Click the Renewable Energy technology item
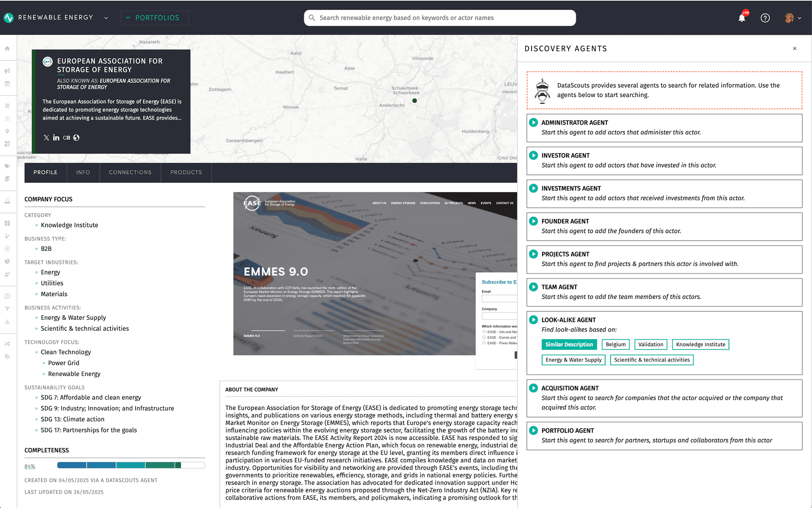This screenshot has width=812, height=508. click(x=74, y=374)
